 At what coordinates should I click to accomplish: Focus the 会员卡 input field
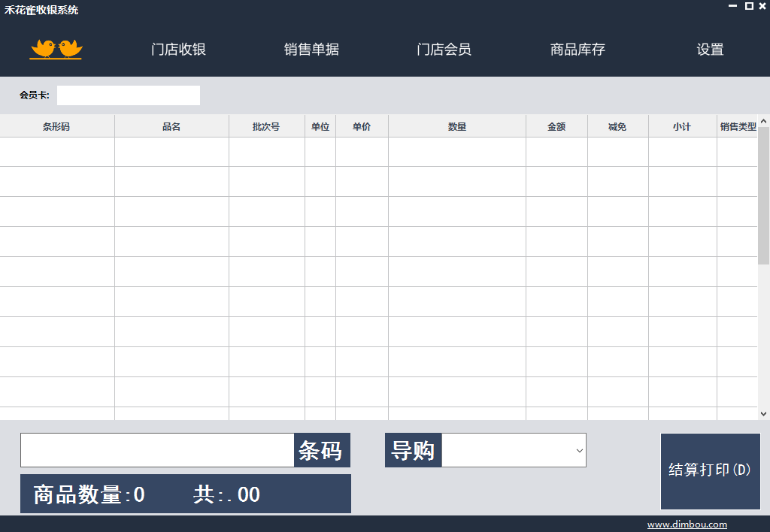click(128, 95)
